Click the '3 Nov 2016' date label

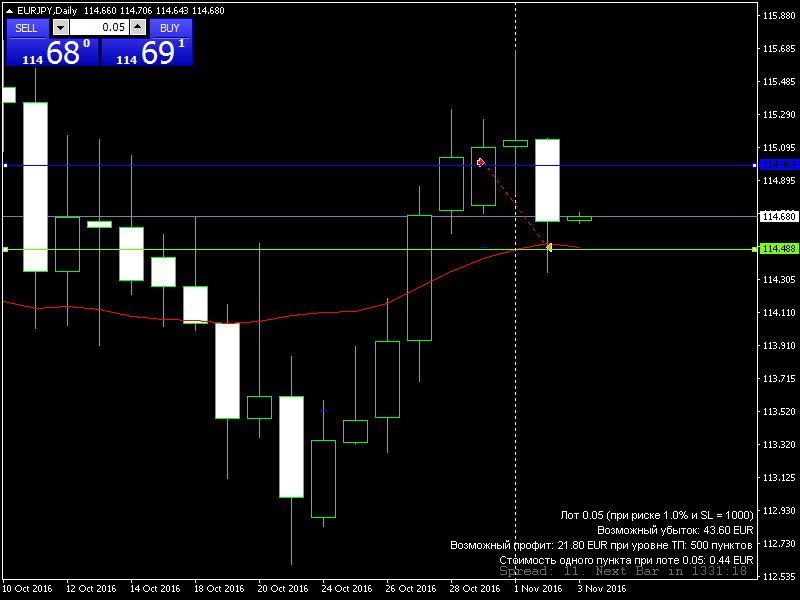click(602, 588)
